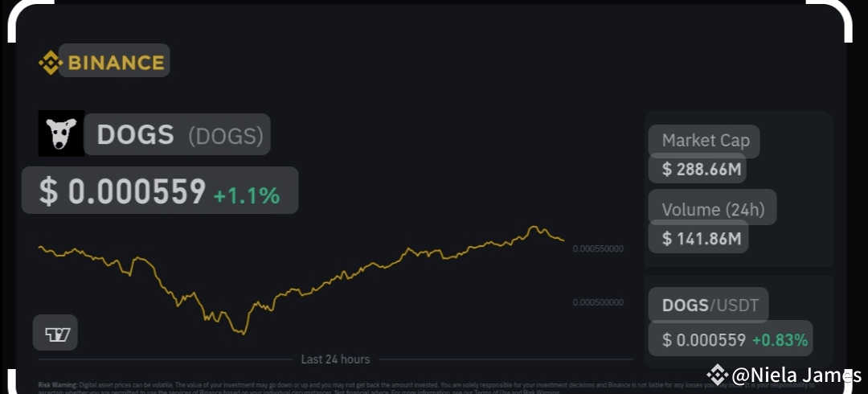Click the +1.1% price change

(x=246, y=194)
